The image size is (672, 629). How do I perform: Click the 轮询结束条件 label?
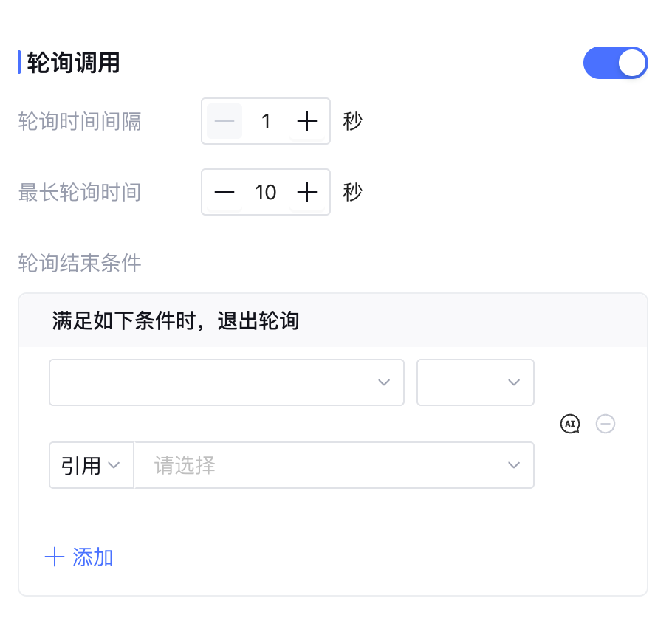(80, 263)
